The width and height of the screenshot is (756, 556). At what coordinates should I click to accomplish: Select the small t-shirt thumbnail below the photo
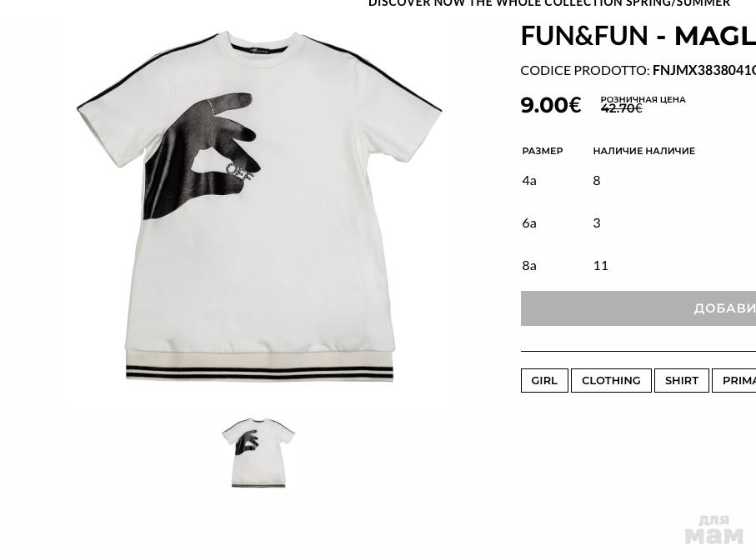coord(258,453)
